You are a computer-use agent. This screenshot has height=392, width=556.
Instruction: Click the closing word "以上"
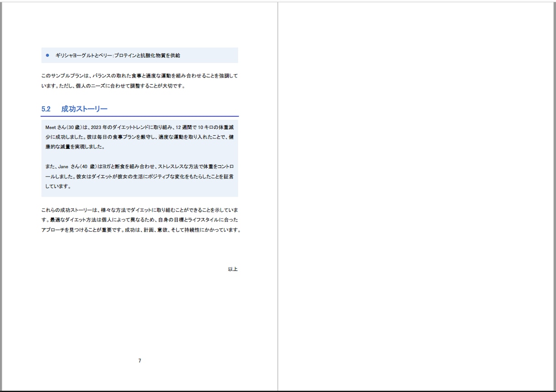[233, 269]
